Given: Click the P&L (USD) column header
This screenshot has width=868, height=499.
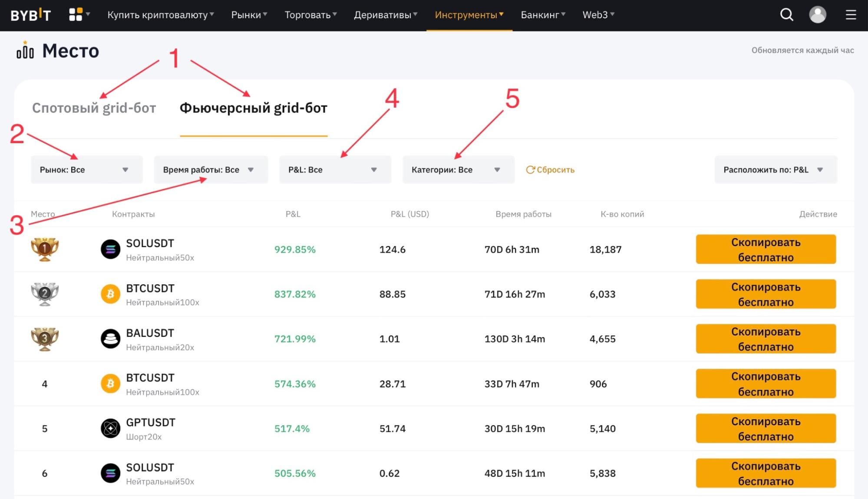Looking at the screenshot, I should (410, 214).
